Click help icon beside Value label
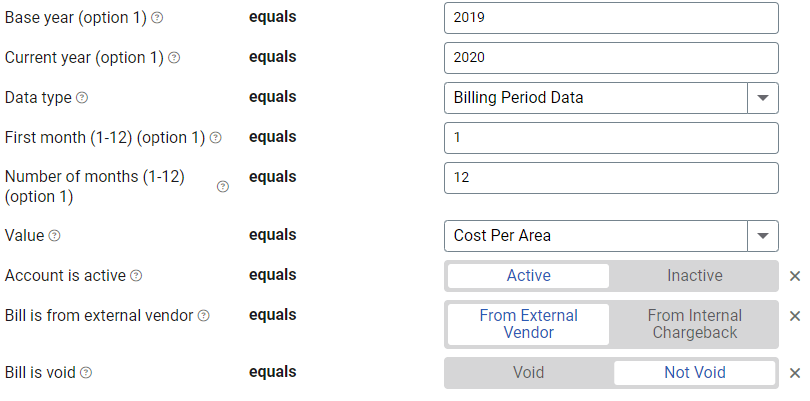810x401 pixels. tap(54, 236)
